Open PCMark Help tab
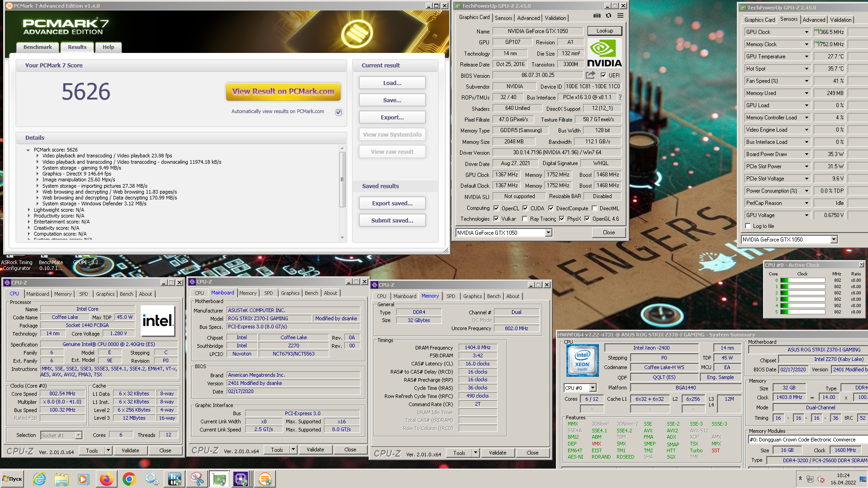Viewport: 868px width, 488px height. tap(108, 47)
